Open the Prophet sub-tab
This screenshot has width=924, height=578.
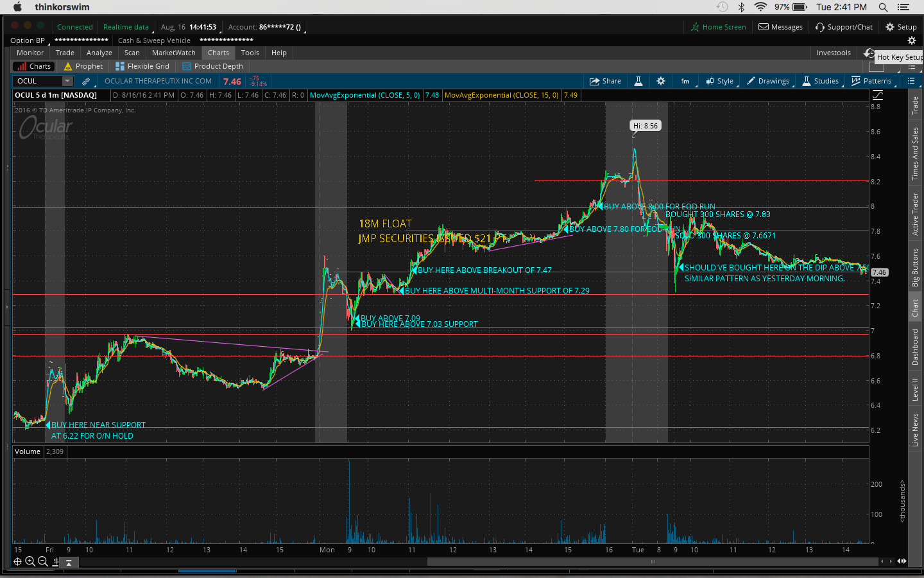coord(83,66)
